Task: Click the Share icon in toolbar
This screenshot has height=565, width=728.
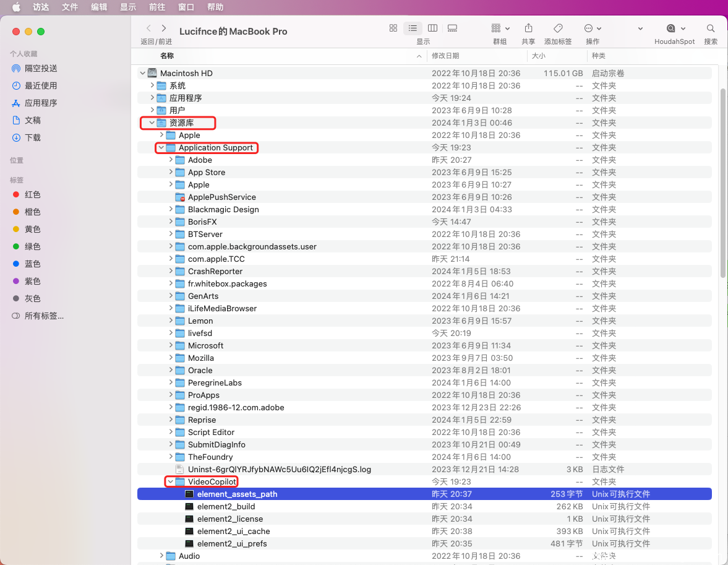Action: pyautogui.click(x=528, y=28)
